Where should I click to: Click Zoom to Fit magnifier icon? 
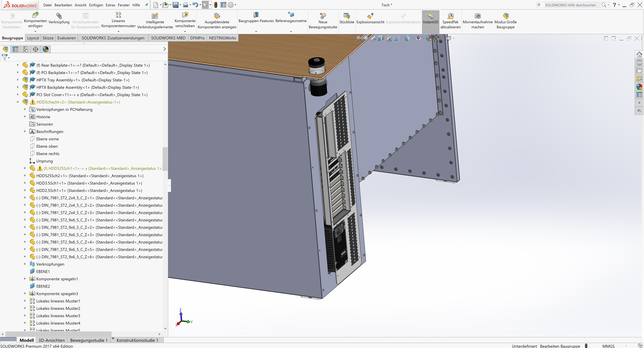coord(358,38)
